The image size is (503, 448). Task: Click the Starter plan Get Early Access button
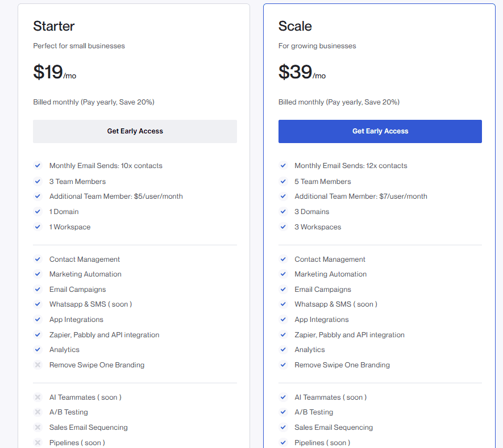[135, 131]
